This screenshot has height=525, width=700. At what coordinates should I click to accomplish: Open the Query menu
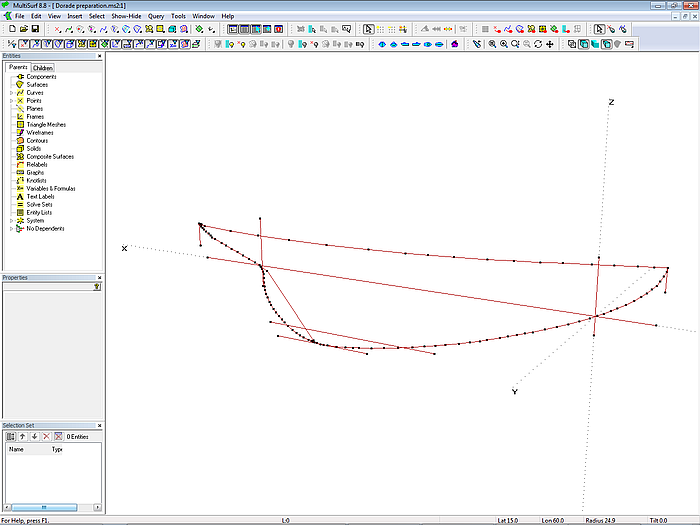pos(156,16)
